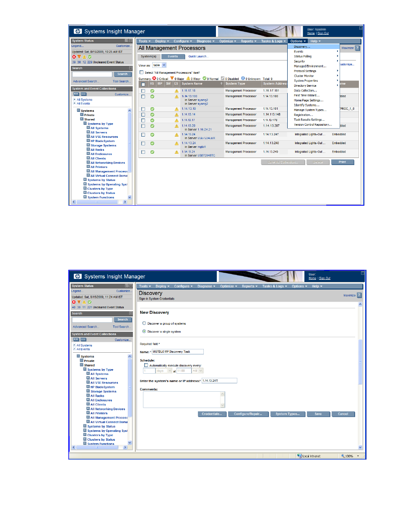Image resolution: width=400 pixels, height=532 pixels.
Task: Click the warning event icon for 1.14.13.20
Action: 177,126
